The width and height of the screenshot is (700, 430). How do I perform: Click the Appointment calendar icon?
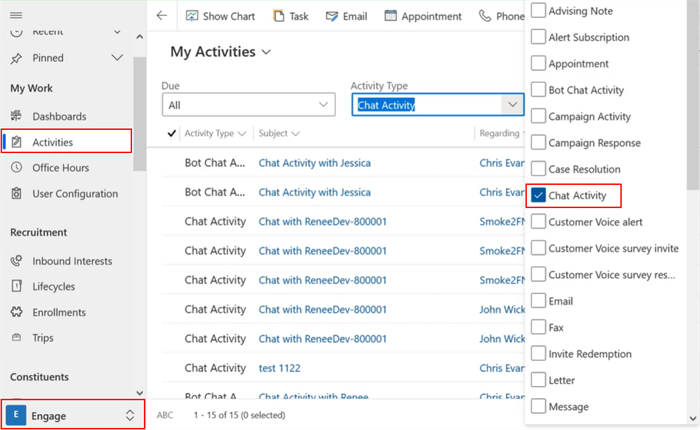pos(391,16)
